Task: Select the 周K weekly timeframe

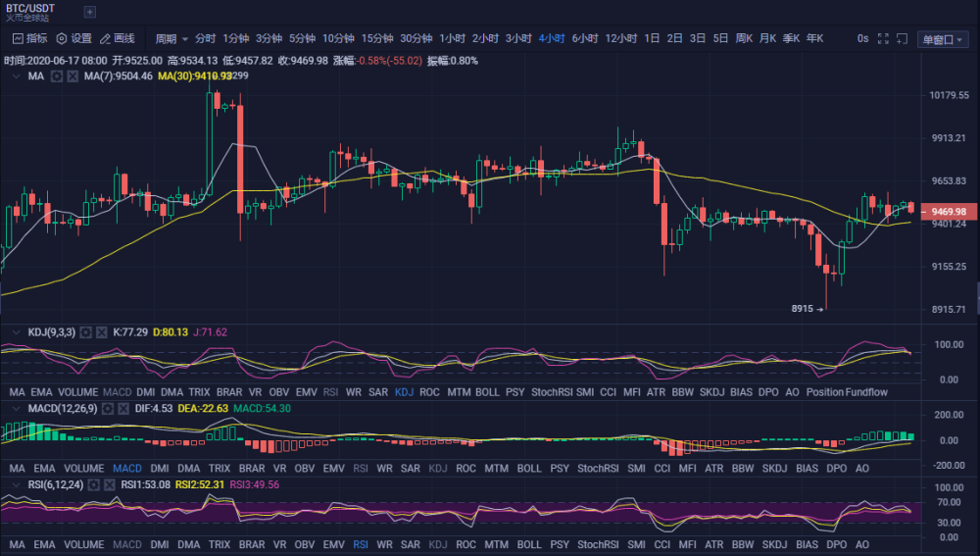Action: point(744,39)
